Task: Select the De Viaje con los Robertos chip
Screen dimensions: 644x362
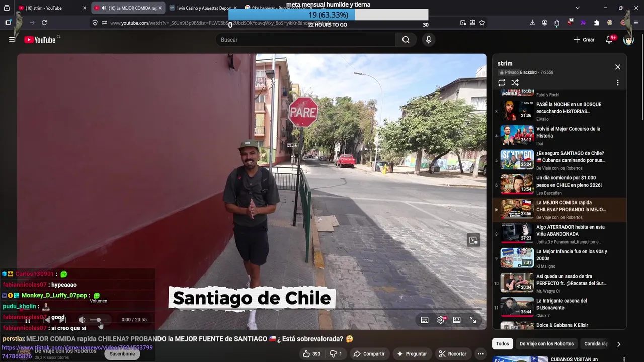Action: tap(546, 344)
